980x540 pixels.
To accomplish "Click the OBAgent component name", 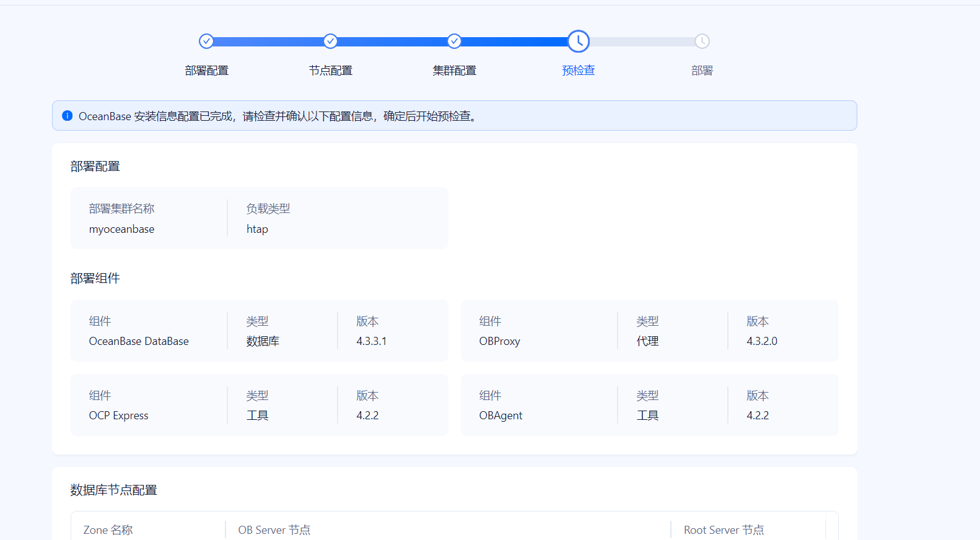I will pyautogui.click(x=501, y=416).
